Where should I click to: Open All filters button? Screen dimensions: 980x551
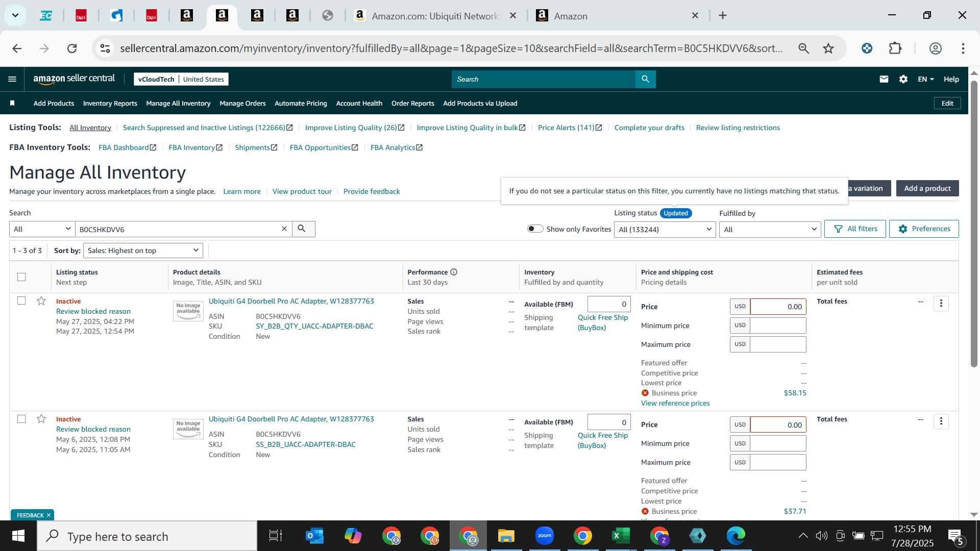(855, 229)
